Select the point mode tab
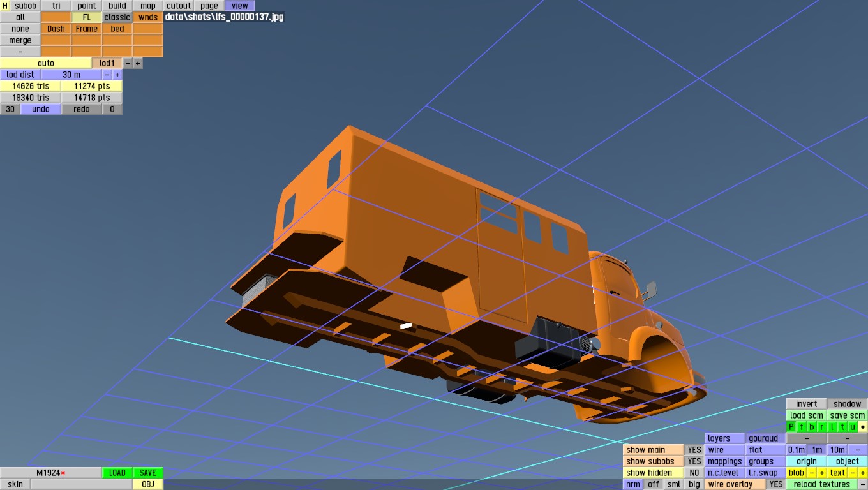This screenshot has height=490, width=868. 87,6
